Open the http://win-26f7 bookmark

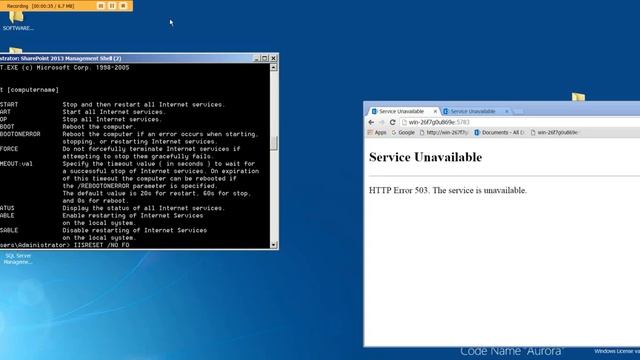(444, 133)
